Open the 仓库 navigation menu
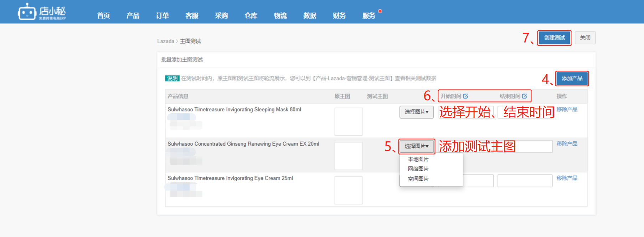 tap(251, 15)
